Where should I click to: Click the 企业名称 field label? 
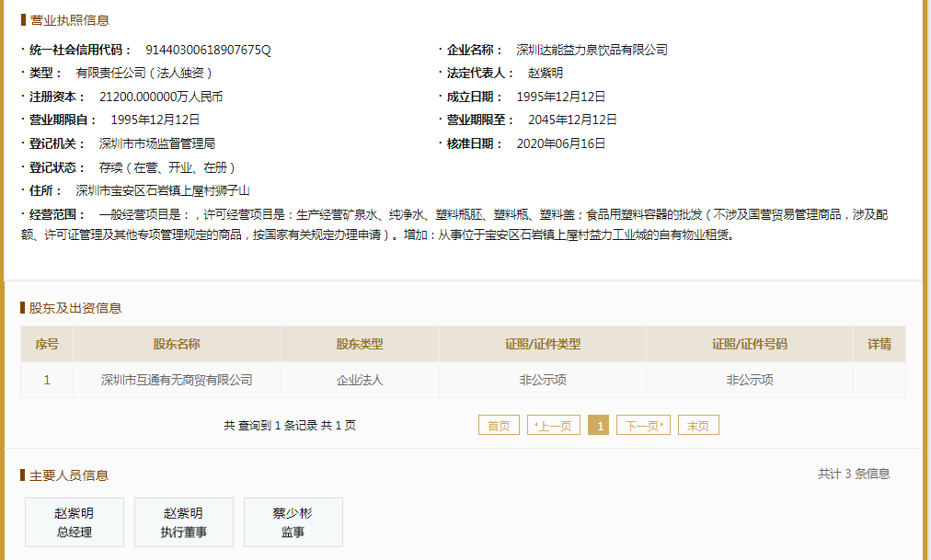pyautogui.click(x=475, y=50)
